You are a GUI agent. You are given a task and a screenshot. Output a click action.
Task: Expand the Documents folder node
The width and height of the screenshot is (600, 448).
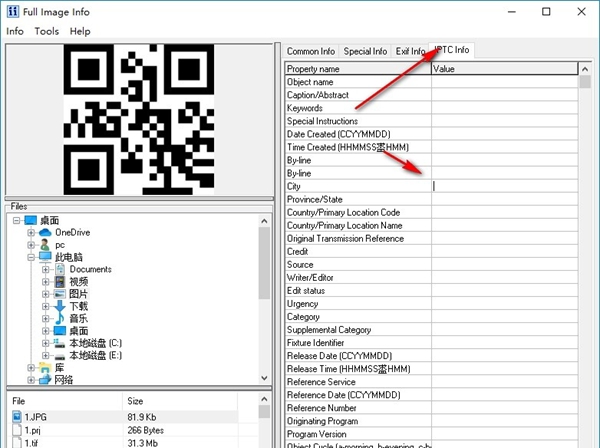tap(46, 269)
